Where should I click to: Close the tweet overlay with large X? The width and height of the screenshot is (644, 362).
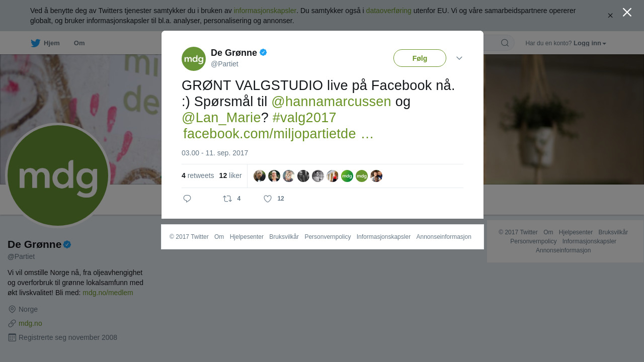pyautogui.click(x=627, y=12)
